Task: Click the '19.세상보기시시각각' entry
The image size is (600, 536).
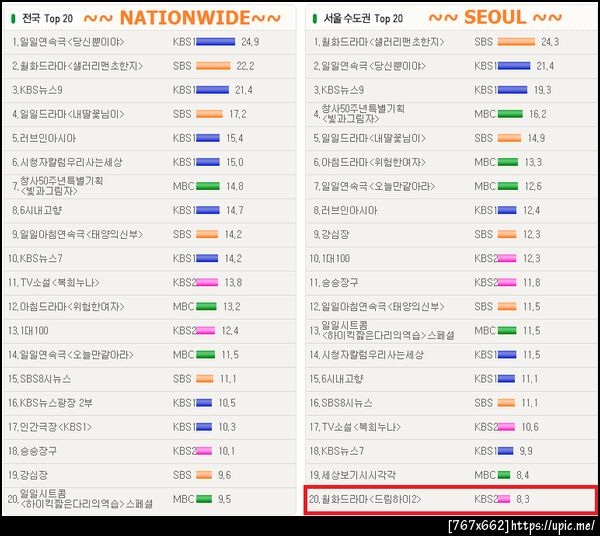Action: [x=352, y=475]
